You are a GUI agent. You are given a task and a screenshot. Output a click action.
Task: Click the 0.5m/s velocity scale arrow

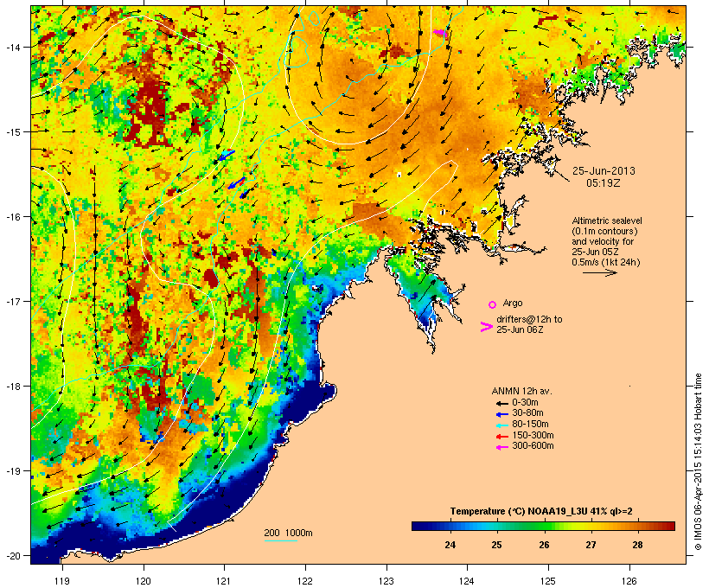coord(599,272)
